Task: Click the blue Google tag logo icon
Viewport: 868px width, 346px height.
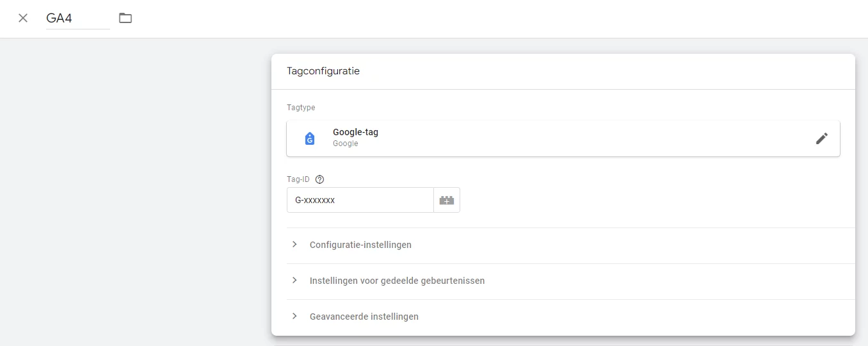Action: 310,138
